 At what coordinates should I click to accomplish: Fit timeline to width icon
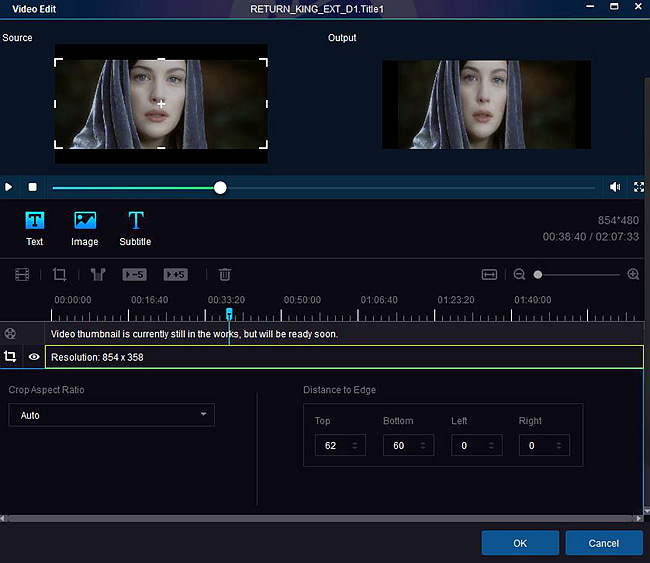pos(489,274)
